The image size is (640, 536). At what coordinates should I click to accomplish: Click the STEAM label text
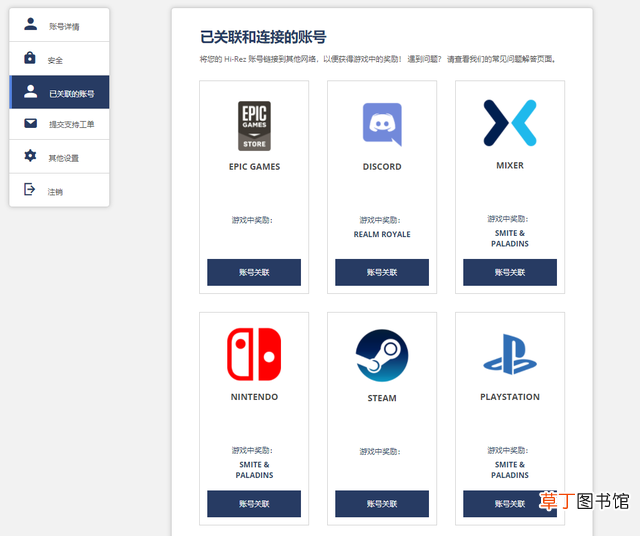coord(382,398)
